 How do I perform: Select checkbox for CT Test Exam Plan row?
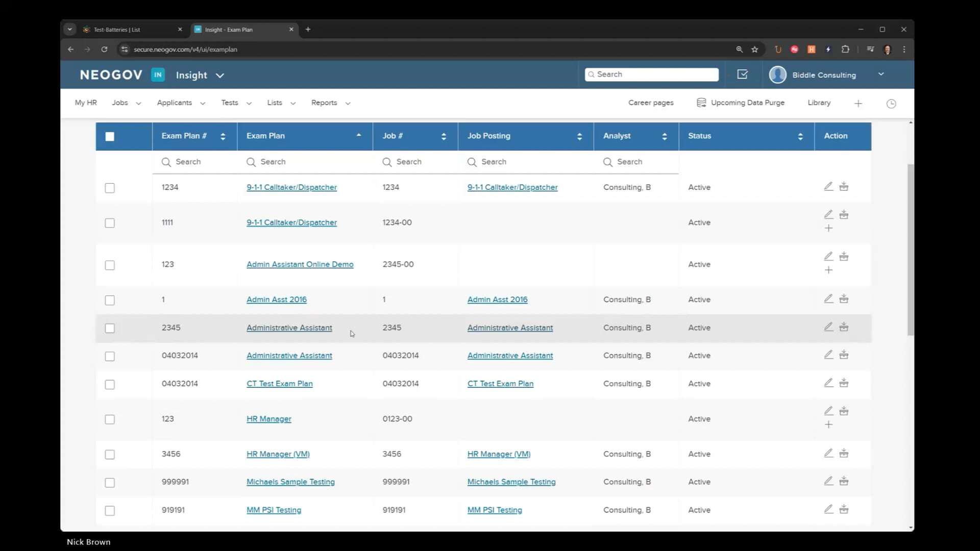point(110,384)
